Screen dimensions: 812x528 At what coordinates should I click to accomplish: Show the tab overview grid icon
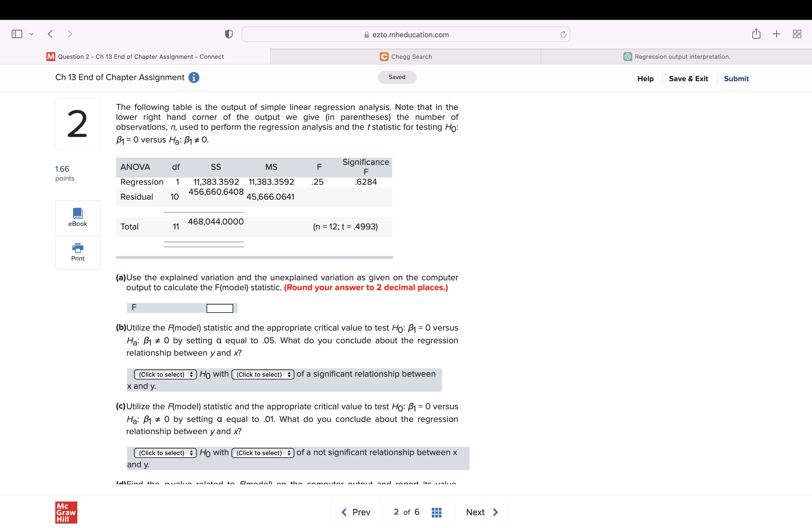(797, 34)
